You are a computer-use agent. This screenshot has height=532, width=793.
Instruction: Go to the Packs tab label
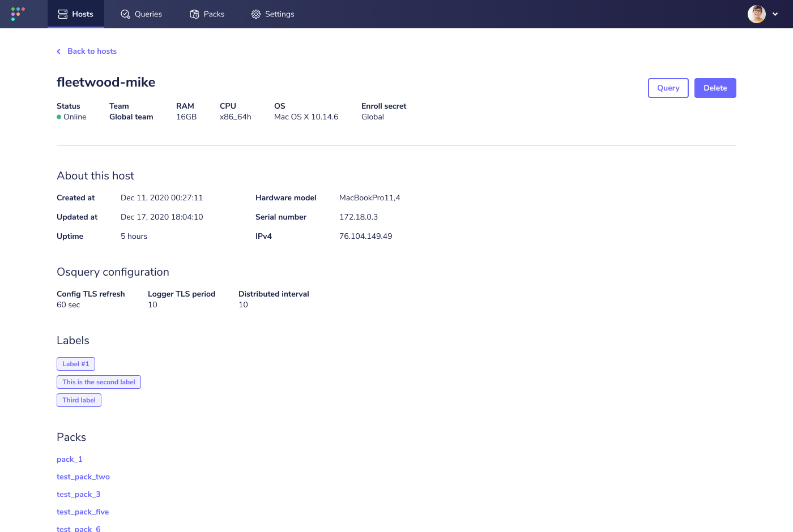point(214,14)
